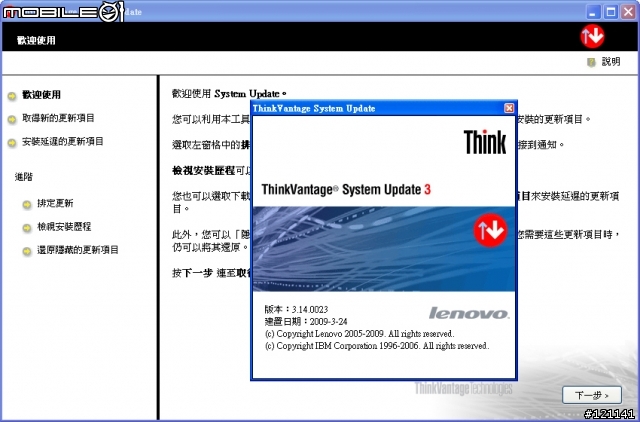Click the Copyright Lenovo 2005-2009 line
Viewport: 640px width, 422px height.
click(359, 334)
